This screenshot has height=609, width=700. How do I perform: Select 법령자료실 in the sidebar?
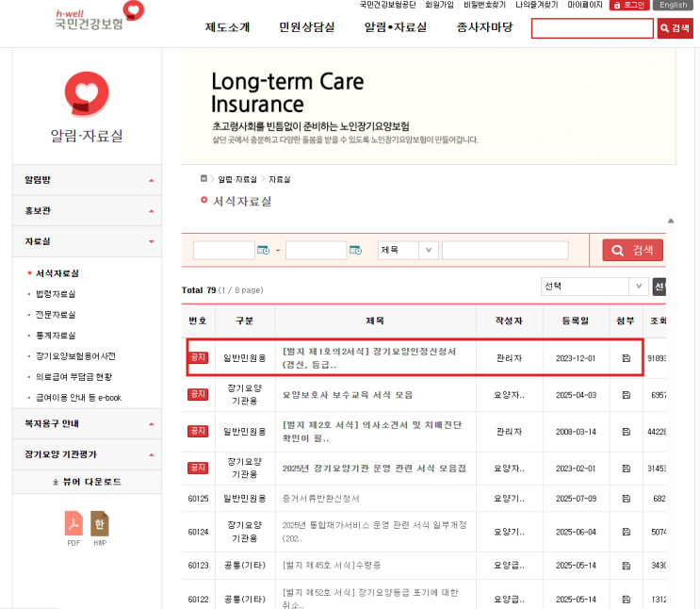point(56,294)
